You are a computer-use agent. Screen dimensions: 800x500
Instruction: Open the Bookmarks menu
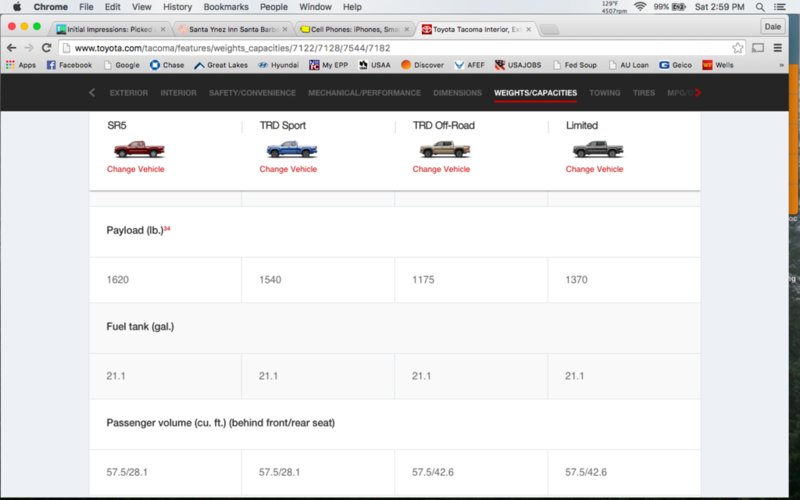pos(226,7)
